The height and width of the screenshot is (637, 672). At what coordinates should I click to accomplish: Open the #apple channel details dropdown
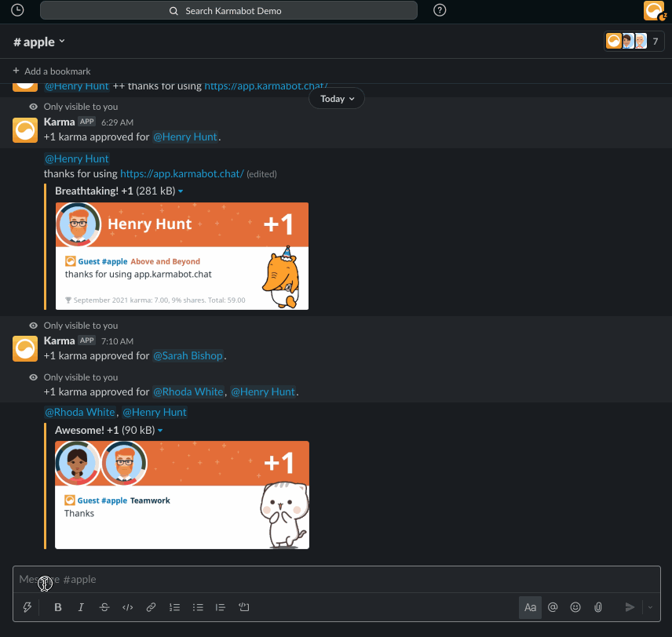pos(39,42)
